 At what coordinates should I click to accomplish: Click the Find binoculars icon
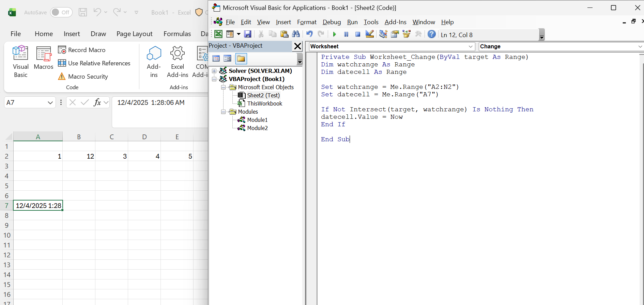(296, 34)
